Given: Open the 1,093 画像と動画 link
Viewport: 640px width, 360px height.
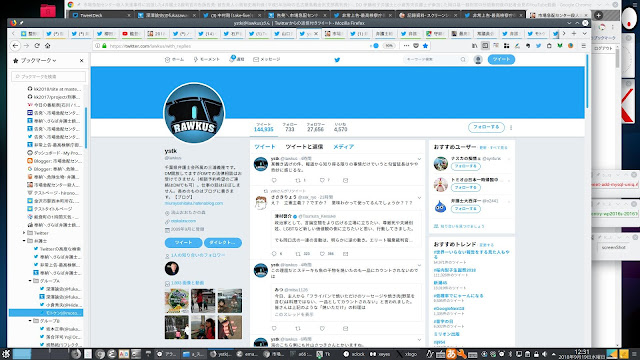Looking at the screenshot, I should [187, 283].
